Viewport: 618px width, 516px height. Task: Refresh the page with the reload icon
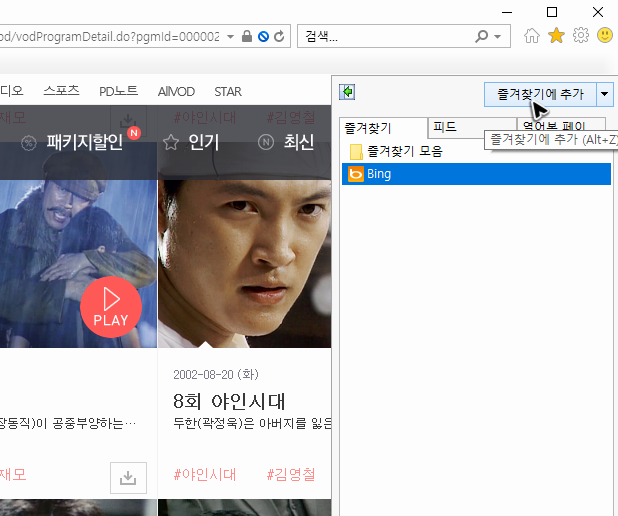point(279,36)
